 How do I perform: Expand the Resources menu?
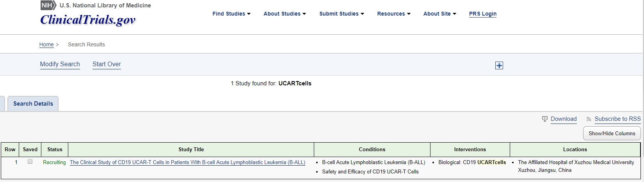click(x=393, y=14)
